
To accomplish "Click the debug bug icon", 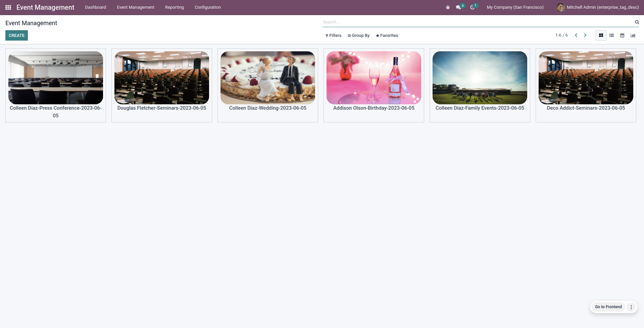I will 448,7.
